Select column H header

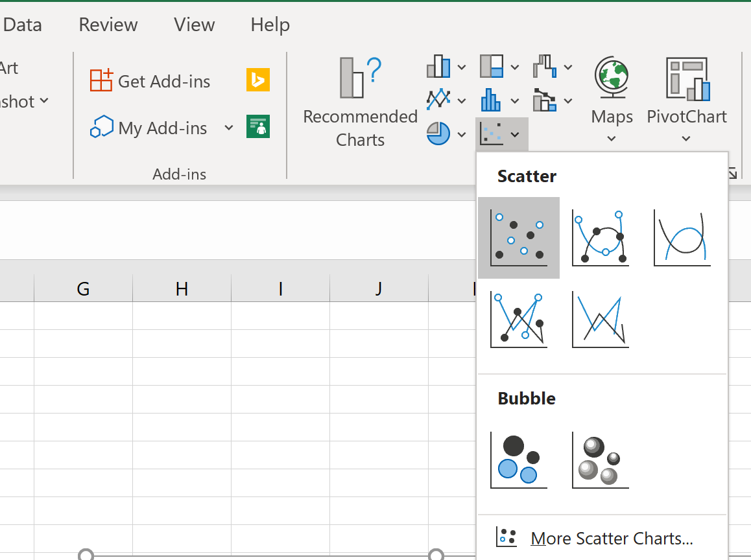[x=182, y=289]
